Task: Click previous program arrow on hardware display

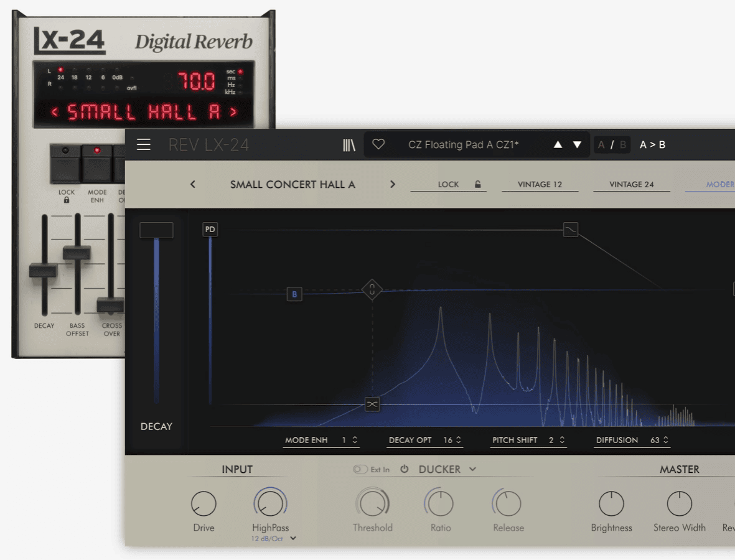Action: coord(55,112)
